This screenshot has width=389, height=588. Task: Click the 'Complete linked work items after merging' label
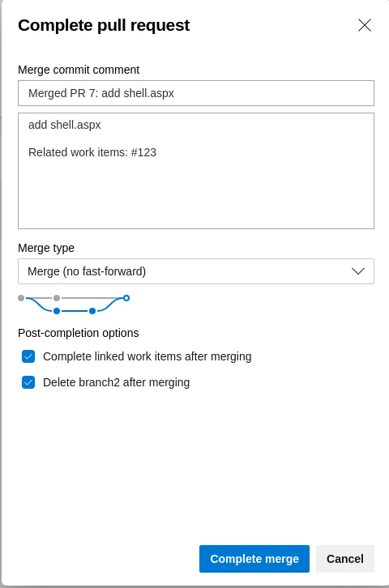click(147, 356)
